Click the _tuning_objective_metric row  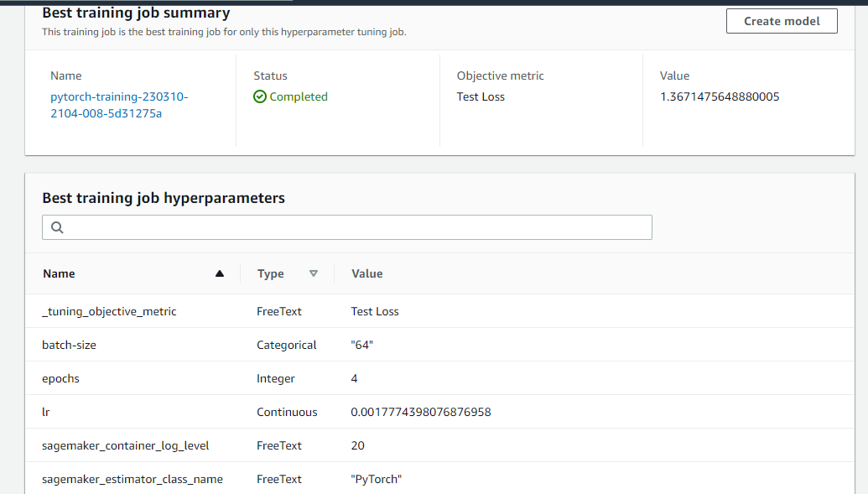(x=109, y=311)
